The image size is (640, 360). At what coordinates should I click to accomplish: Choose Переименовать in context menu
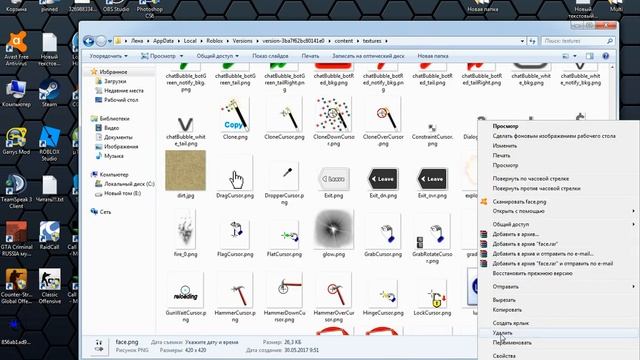click(559, 342)
